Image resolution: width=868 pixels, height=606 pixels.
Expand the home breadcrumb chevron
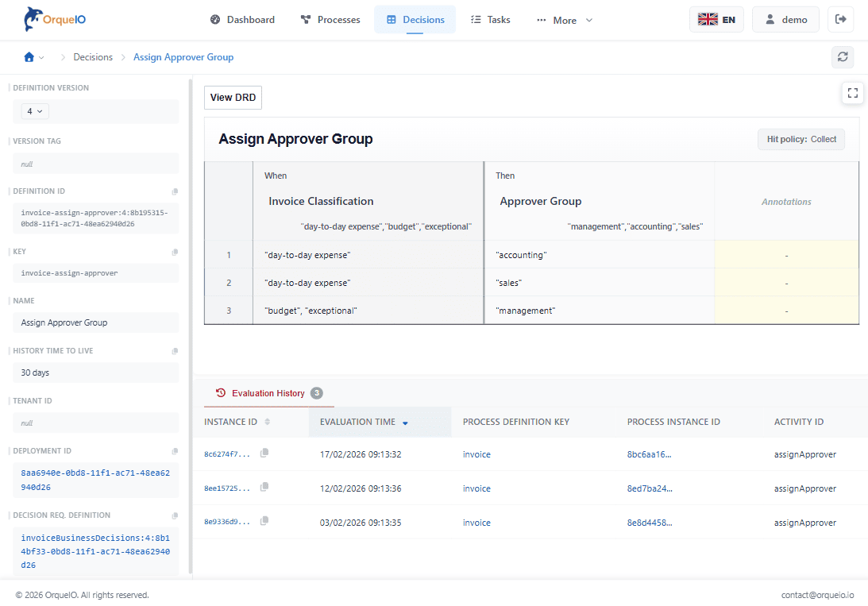pos(41,57)
